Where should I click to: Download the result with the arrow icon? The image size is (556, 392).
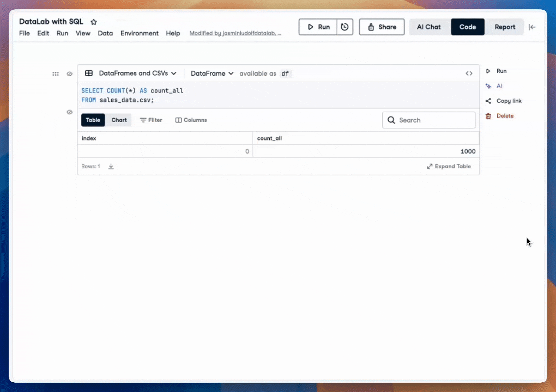tap(111, 166)
